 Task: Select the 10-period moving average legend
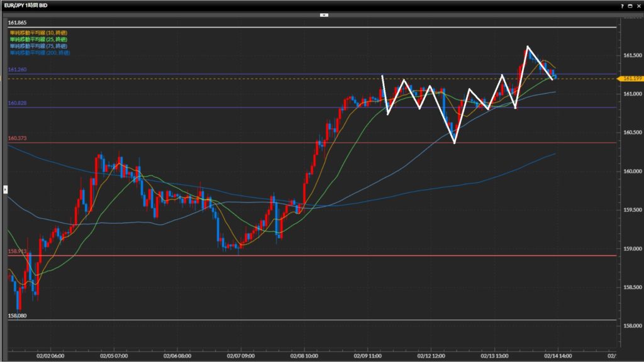pyautogui.click(x=38, y=33)
